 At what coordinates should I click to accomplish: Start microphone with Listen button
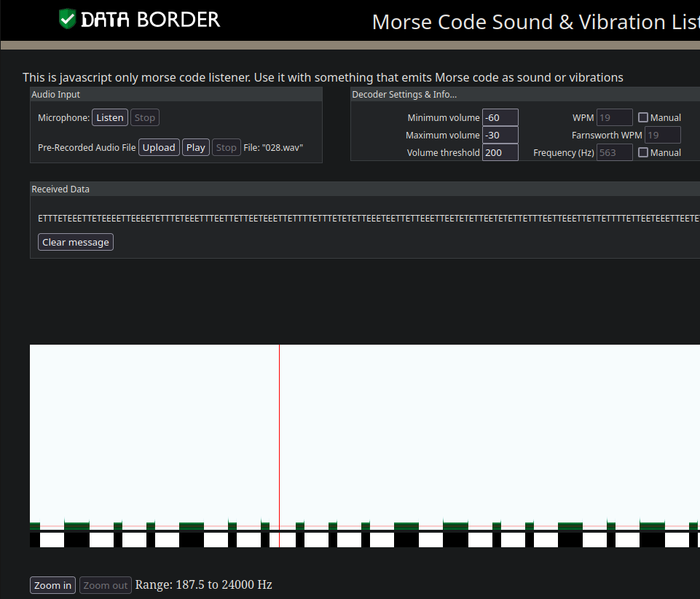pyautogui.click(x=110, y=117)
